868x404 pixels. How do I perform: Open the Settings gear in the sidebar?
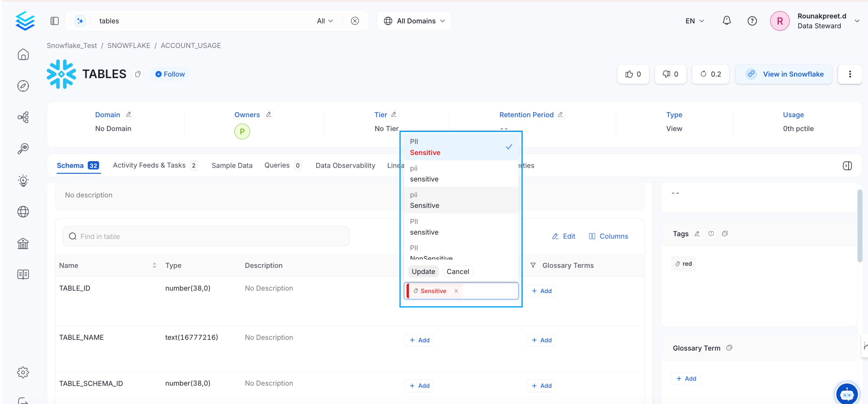(x=23, y=372)
